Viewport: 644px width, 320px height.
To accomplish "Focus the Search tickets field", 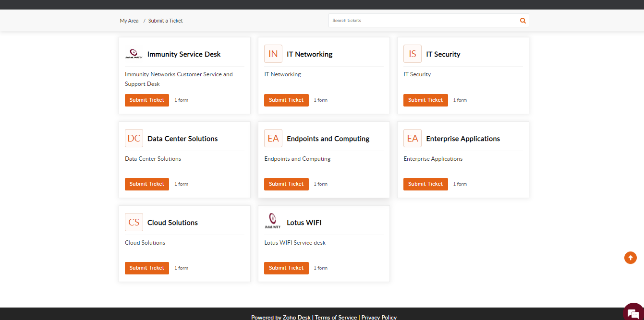I will point(423,21).
